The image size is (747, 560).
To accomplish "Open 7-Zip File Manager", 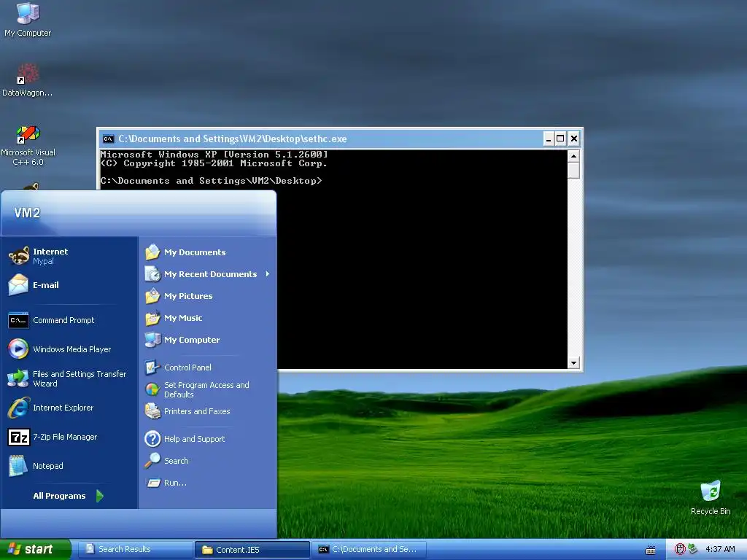I will coord(69,437).
